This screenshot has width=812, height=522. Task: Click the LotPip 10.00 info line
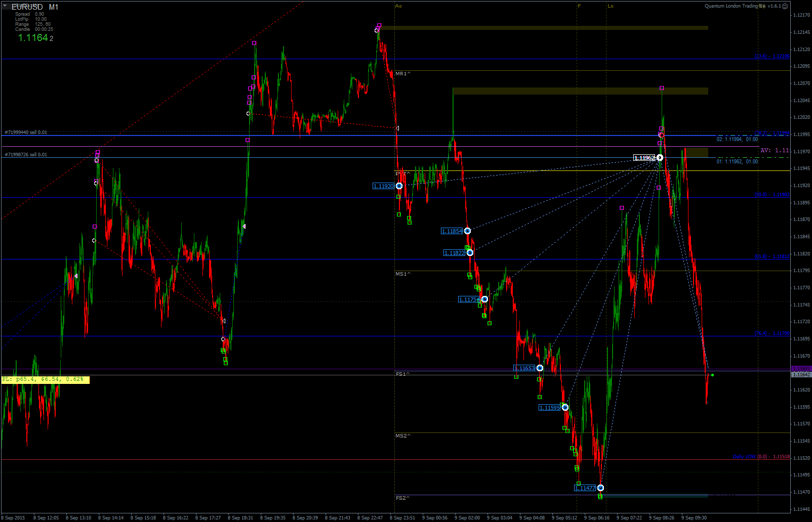[31, 19]
